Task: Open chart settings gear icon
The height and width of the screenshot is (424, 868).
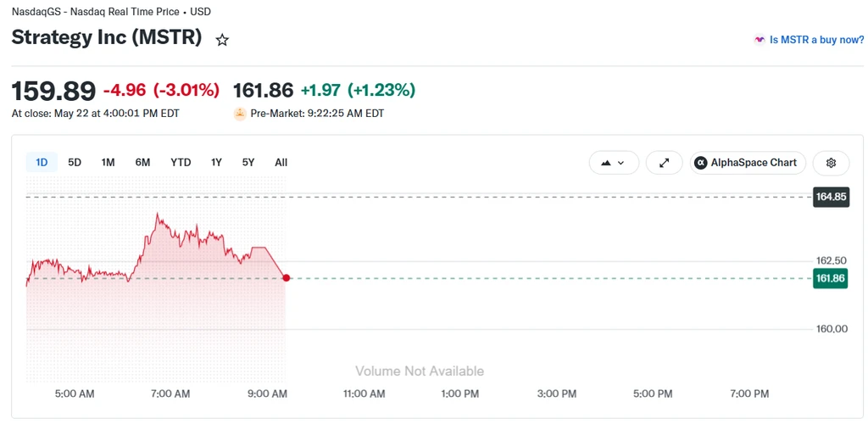Action: [x=831, y=163]
